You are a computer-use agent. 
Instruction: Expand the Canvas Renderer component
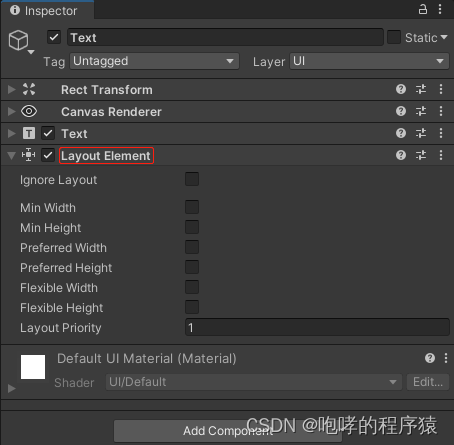[x=12, y=111]
